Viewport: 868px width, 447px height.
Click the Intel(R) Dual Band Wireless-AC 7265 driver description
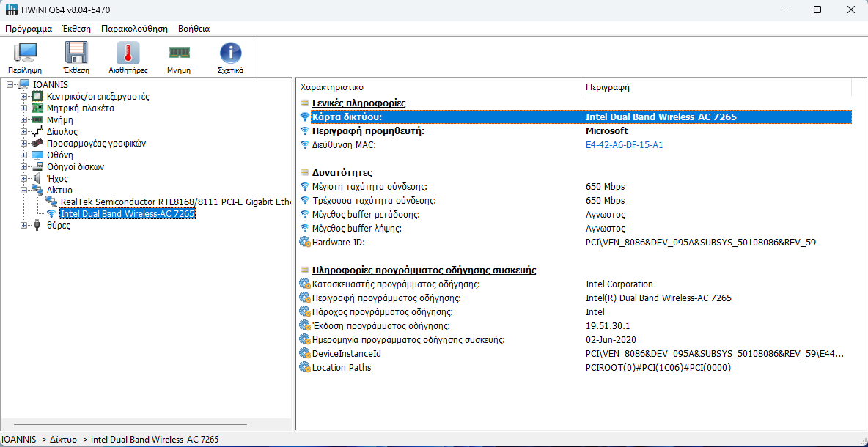(x=659, y=298)
